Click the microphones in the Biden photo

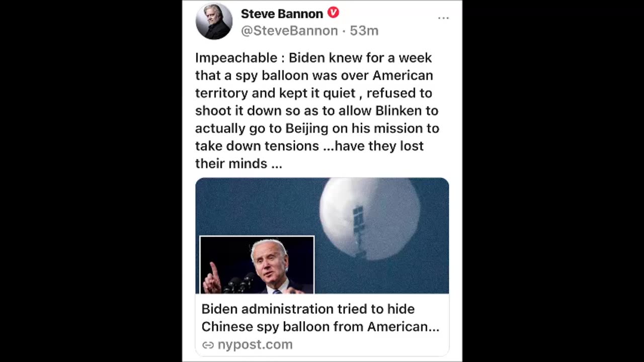239,283
